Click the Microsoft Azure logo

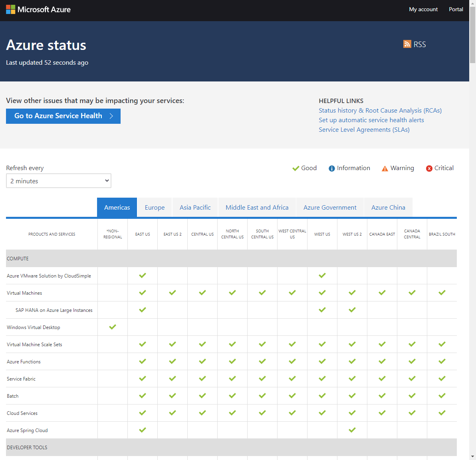point(38,10)
